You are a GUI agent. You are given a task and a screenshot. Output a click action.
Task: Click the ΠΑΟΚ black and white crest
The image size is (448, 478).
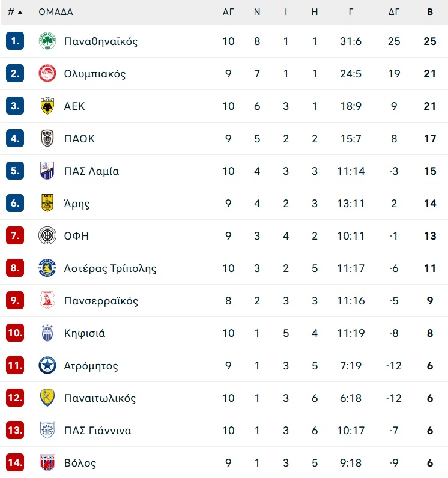click(x=47, y=138)
